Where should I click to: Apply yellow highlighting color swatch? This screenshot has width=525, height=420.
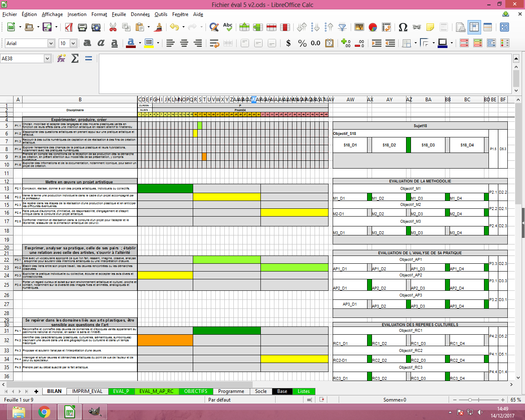149,43
